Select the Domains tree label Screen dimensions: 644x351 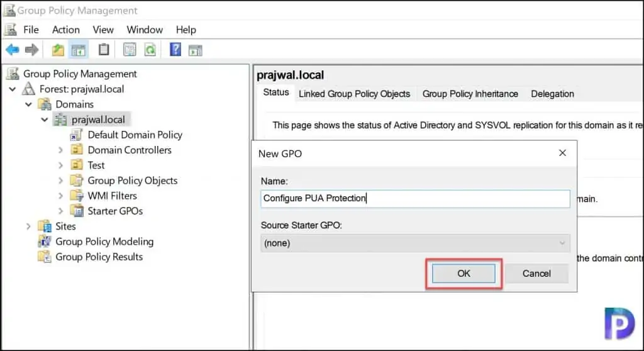74,104
